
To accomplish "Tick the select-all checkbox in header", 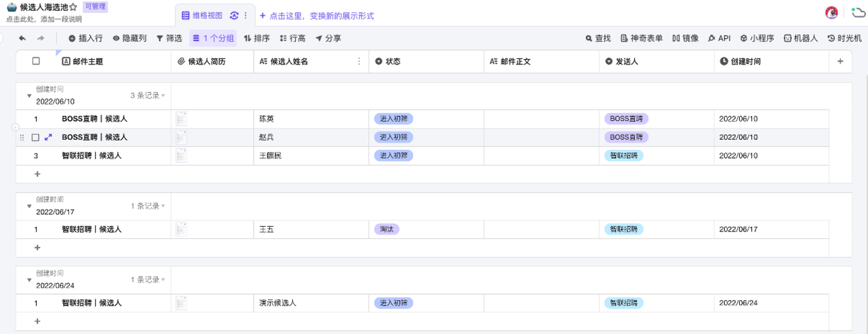I will 36,61.
